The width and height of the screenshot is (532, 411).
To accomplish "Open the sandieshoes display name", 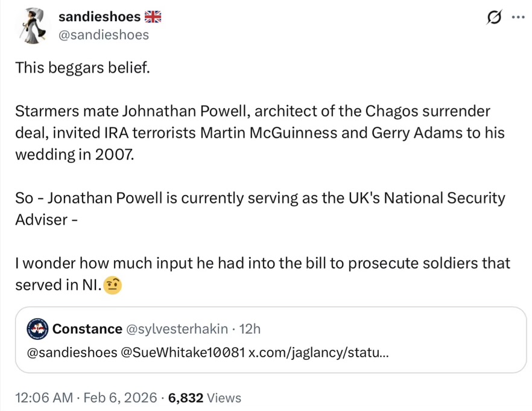I will tap(100, 17).
